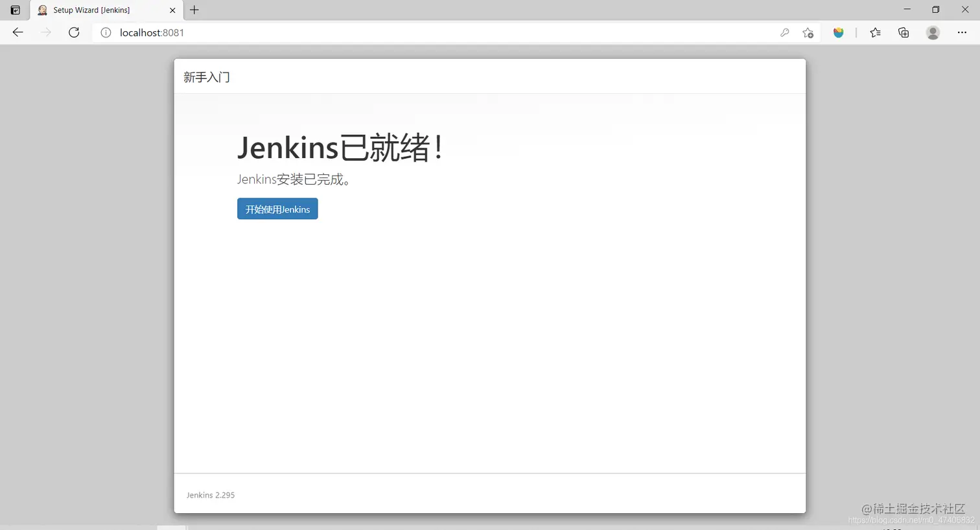The image size is (980, 530).
Task: Click the Jenkins 2.295 version text
Action: [210, 494]
